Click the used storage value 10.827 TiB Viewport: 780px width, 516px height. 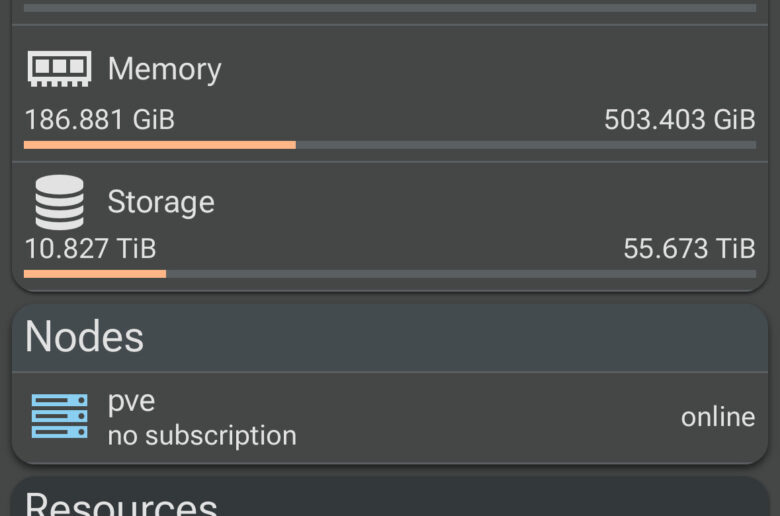90,248
